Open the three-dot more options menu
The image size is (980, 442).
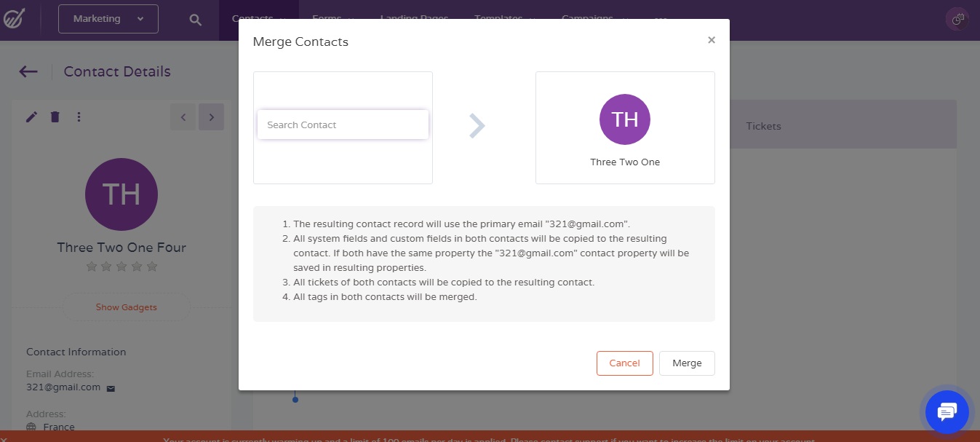coord(79,117)
